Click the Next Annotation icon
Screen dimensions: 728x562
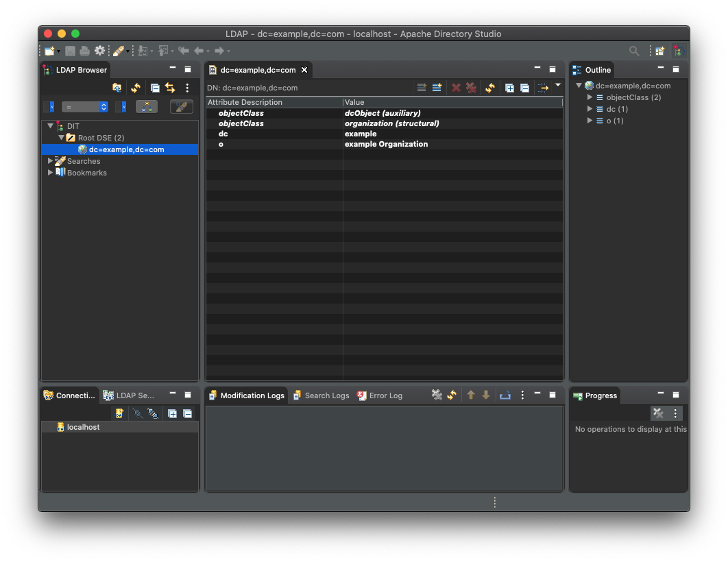tap(143, 51)
